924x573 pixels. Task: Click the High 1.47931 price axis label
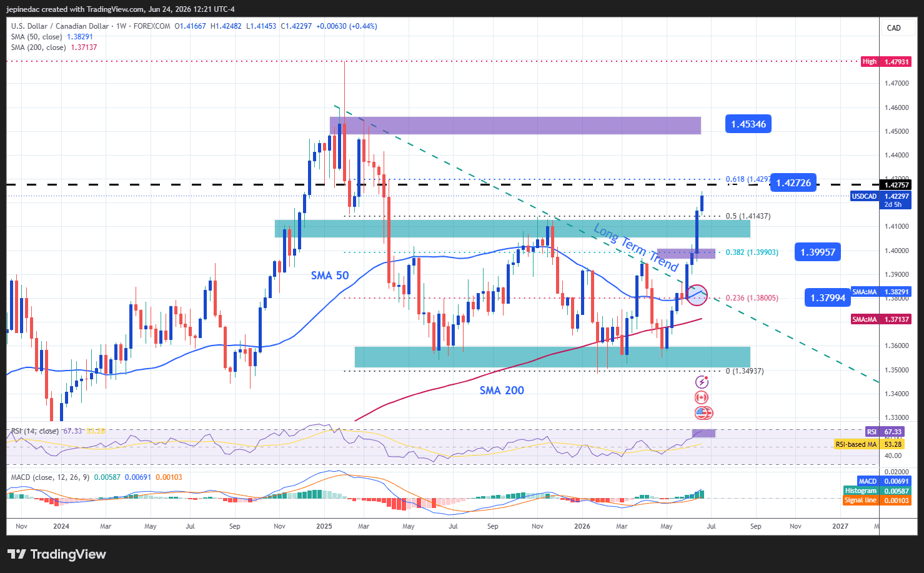point(886,62)
